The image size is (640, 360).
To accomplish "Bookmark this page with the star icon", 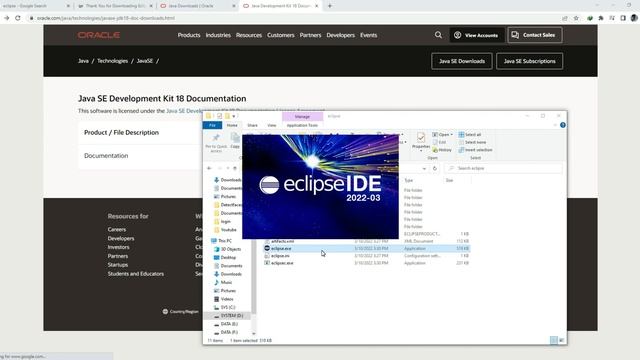I will [576, 18].
